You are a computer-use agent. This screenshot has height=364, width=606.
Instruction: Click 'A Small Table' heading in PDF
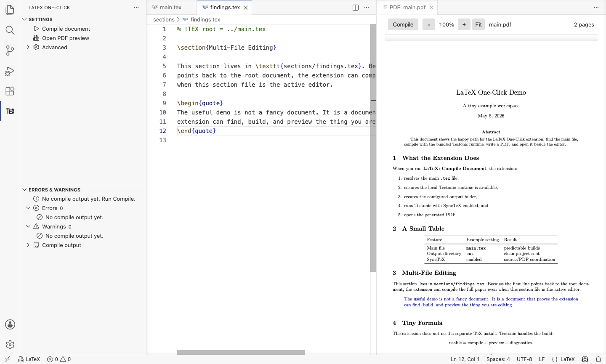pos(423,228)
